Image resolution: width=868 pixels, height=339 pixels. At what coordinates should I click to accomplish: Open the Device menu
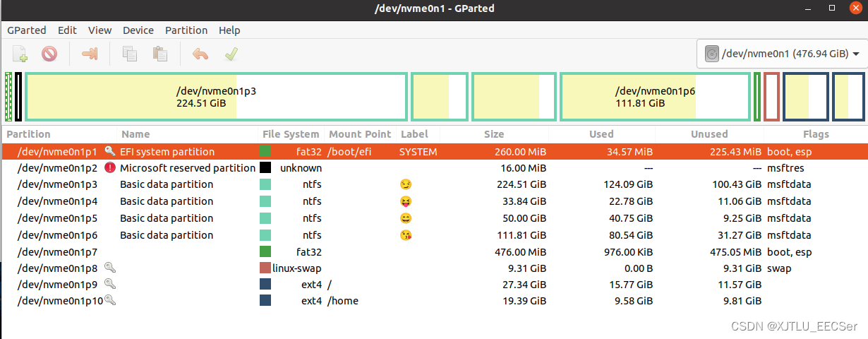tap(138, 30)
